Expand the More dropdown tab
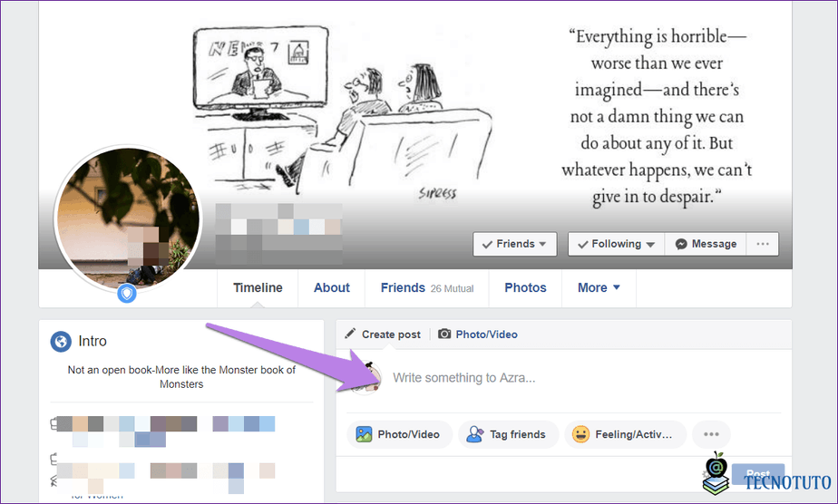Viewport: 838px width, 504px height. (599, 287)
